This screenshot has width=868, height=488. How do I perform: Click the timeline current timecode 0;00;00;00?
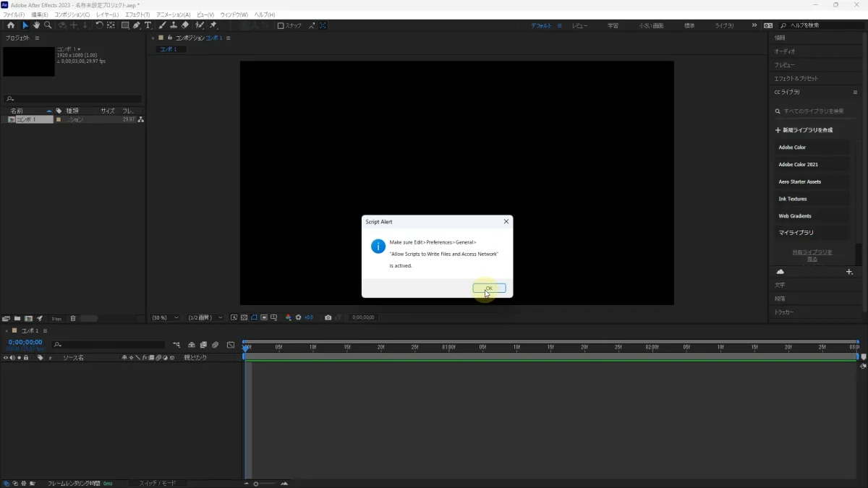pyautogui.click(x=25, y=342)
